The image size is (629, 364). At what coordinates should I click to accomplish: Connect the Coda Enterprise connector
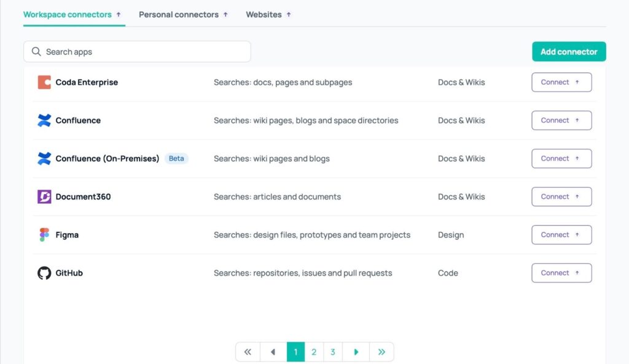pos(561,82)
